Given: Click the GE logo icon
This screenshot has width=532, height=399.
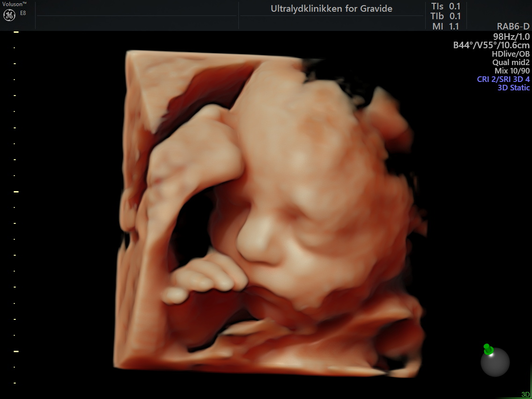Looking at the screenshot, I should click(9, 15).
